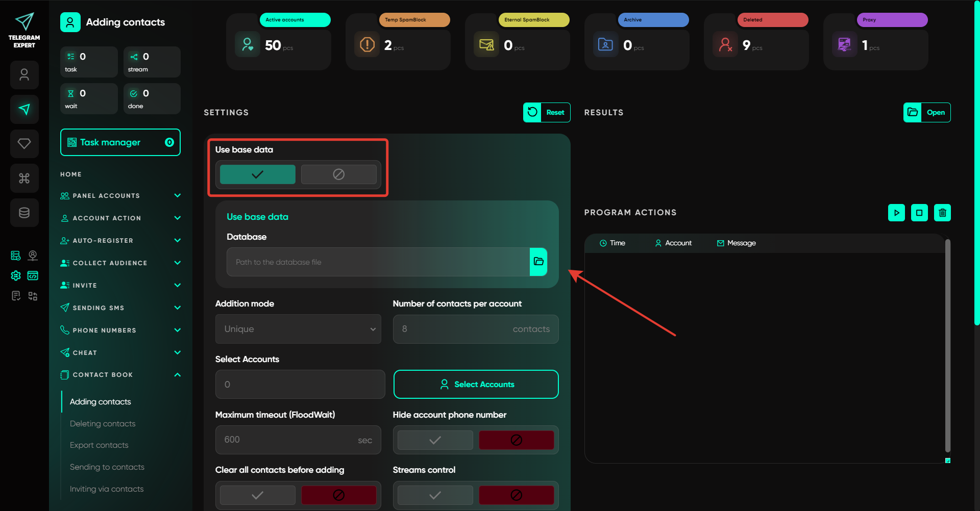Viewport: 980px width, 511px height.
Task: Click the command symbol sidebar icon
Action: coord(24,178)
